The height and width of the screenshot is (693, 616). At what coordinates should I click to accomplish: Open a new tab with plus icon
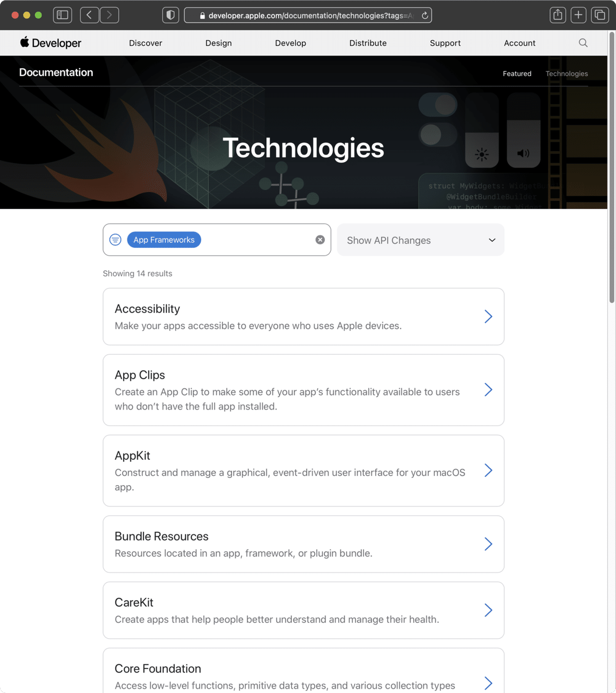click(x=579, y=15)
